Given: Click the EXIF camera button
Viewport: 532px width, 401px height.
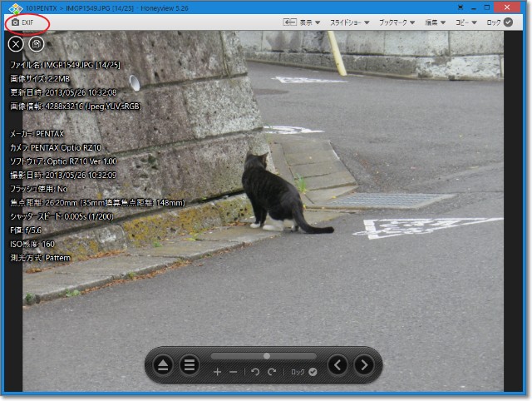Looking at the screenshot, I should 22,22.
